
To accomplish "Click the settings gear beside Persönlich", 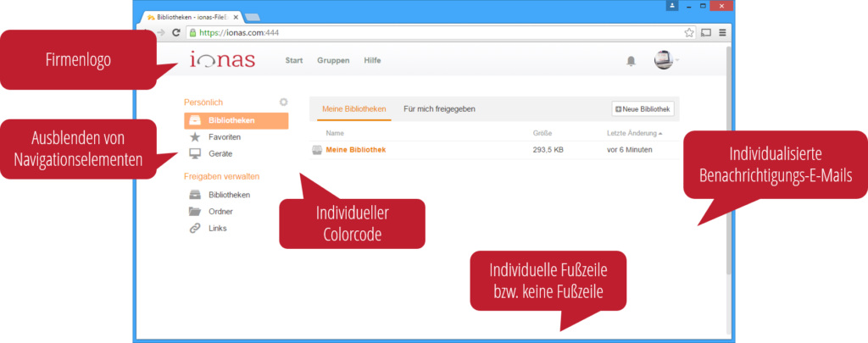I will click(x=284, y=102).
